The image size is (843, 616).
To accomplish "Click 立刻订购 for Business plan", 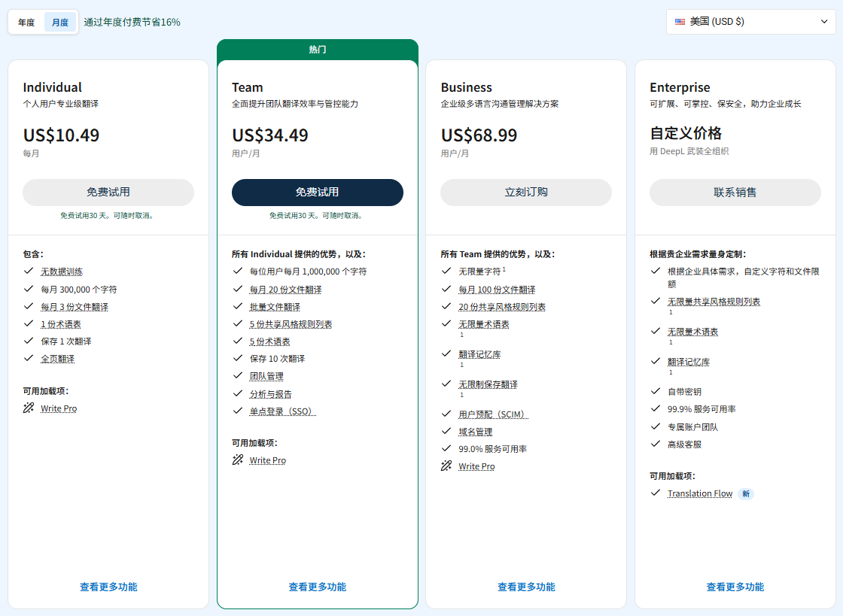I will 526,193.
